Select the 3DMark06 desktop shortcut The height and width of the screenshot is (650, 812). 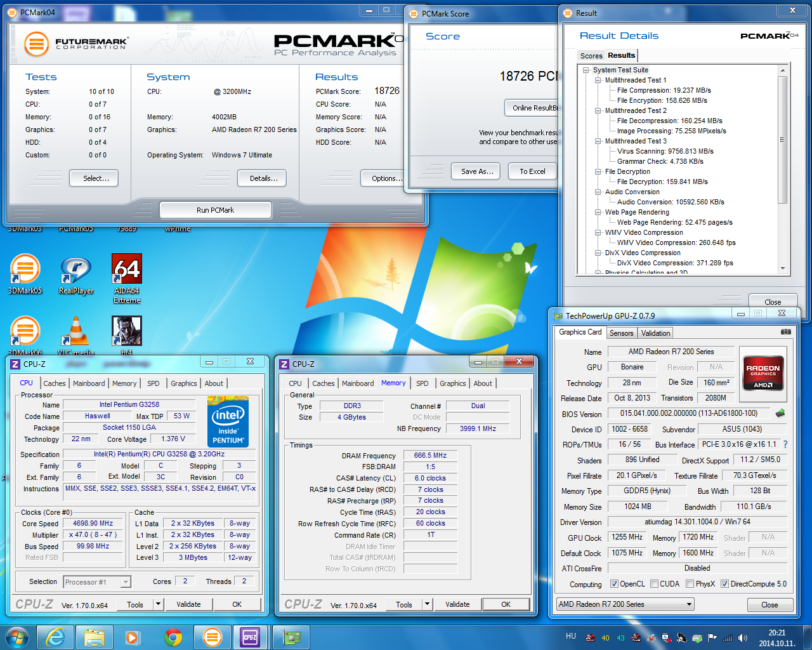coord(25,335)
